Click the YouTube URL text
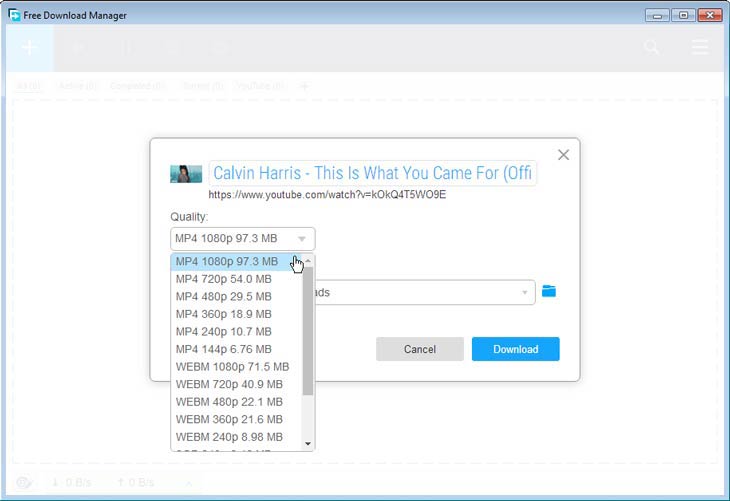 (327, 195)
